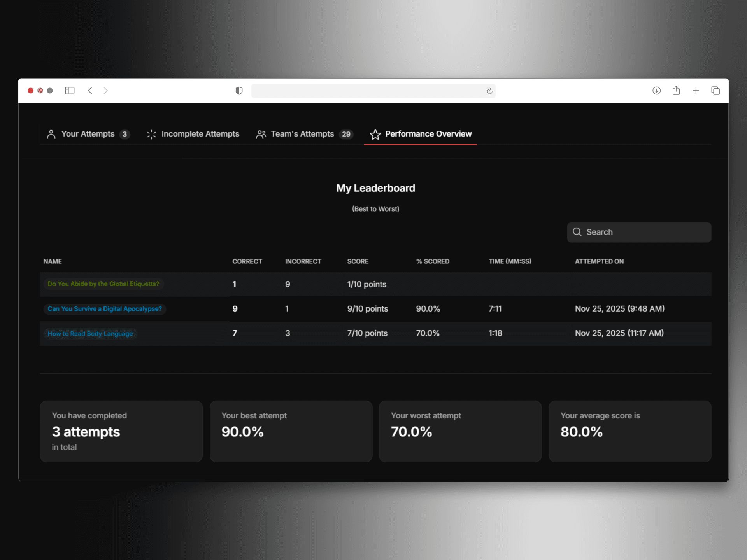
Task: Open the browser downloads icon
Action: (x=656, y=91)
